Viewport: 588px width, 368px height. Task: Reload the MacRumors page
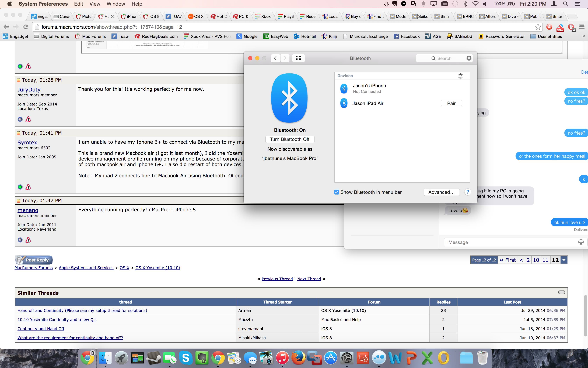pos(26,27)
